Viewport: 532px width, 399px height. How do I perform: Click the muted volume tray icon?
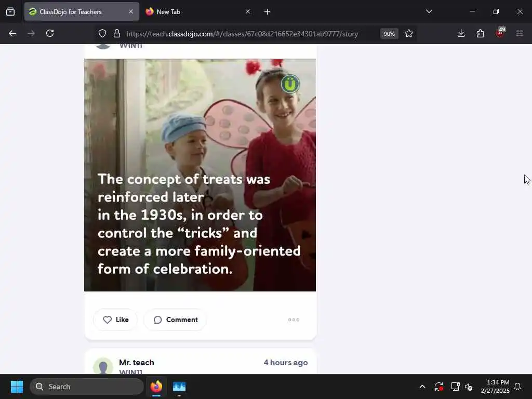(469, 387)
